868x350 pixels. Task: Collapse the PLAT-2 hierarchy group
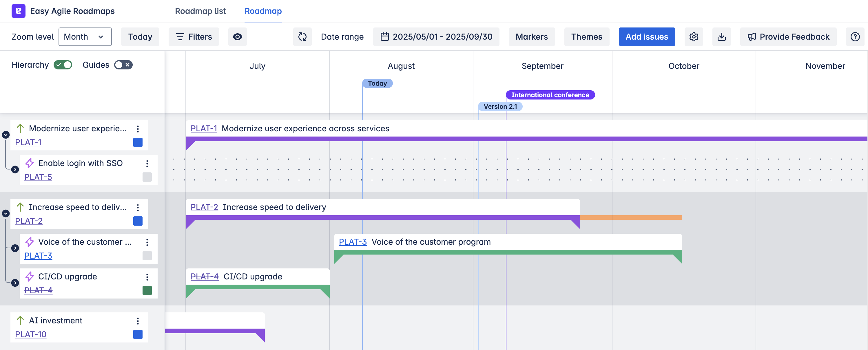coord(6,213)
